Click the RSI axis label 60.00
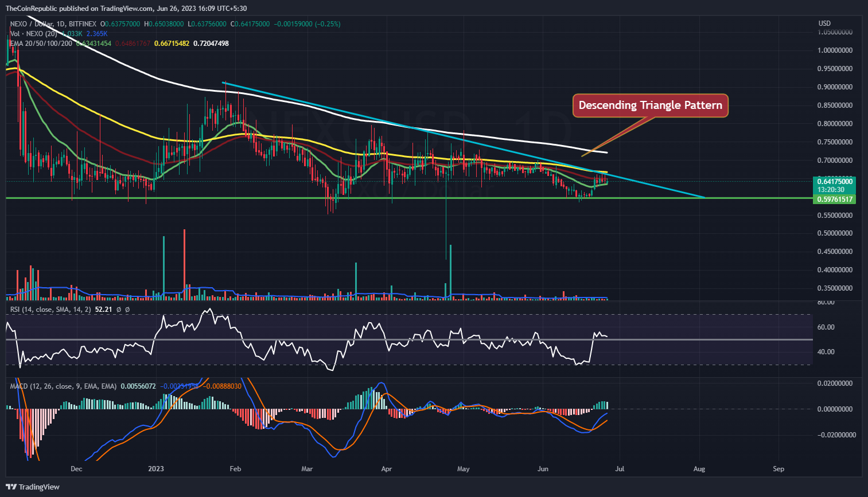Screen dimensions: 868x497 pos(826,327)
